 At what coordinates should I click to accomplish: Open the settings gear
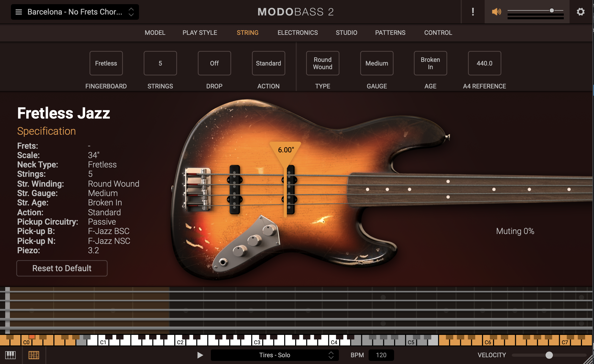pos(581,12)
